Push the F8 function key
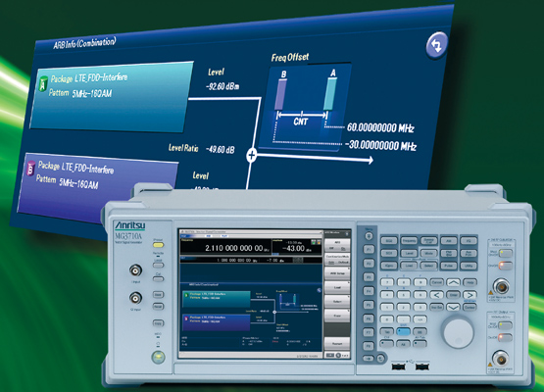The image size is (544, 392). pos(369,346)
